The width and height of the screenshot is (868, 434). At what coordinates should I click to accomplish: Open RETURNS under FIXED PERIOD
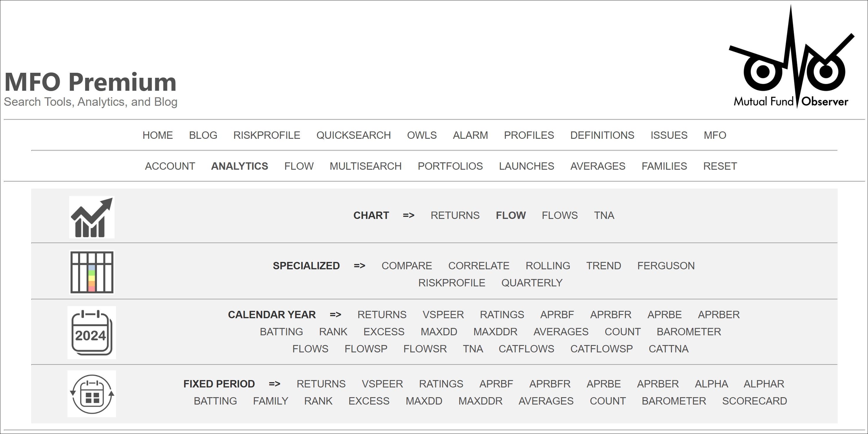pos(321,384)
